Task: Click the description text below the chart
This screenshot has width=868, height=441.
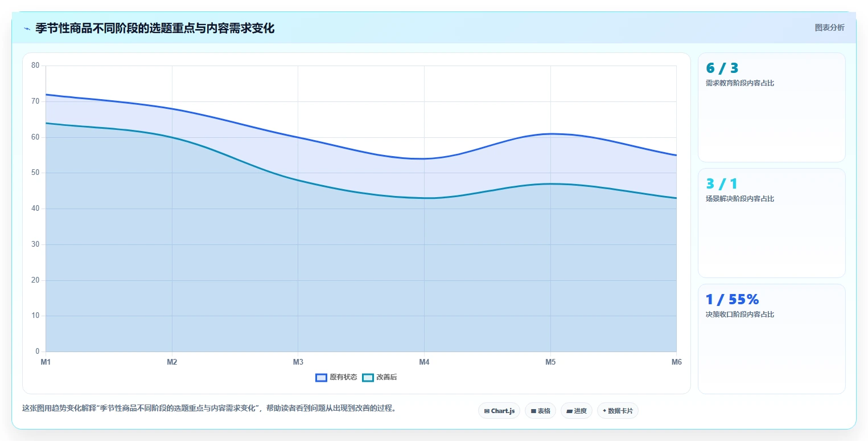Action: click(x=209, y=408)
